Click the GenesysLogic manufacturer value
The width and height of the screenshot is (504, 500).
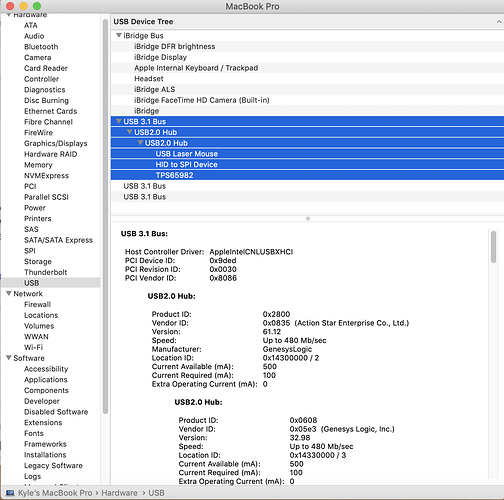[287, 349]
